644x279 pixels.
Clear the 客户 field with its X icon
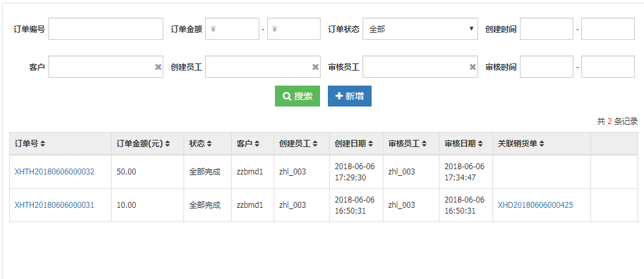click(158, 67)
